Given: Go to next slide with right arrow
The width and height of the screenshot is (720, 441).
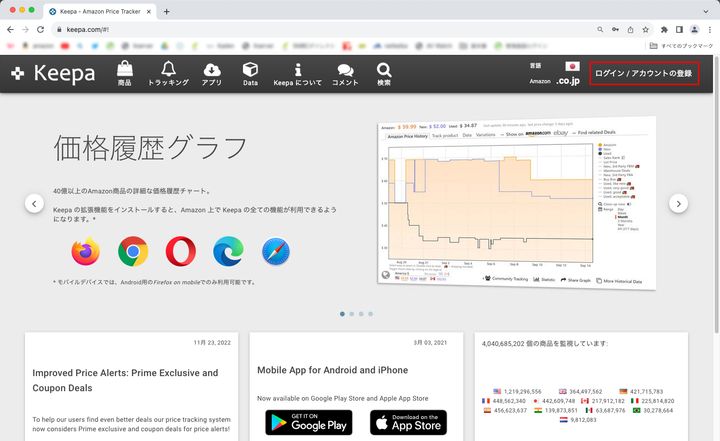Looking at the screenshot, I should click(x=678, y=204).
